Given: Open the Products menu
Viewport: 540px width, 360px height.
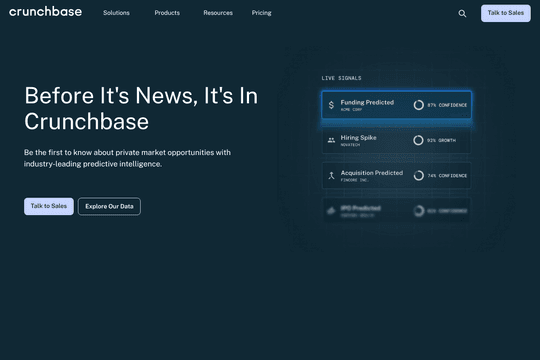Looking at the screenshot, I should tap(167, 13).
